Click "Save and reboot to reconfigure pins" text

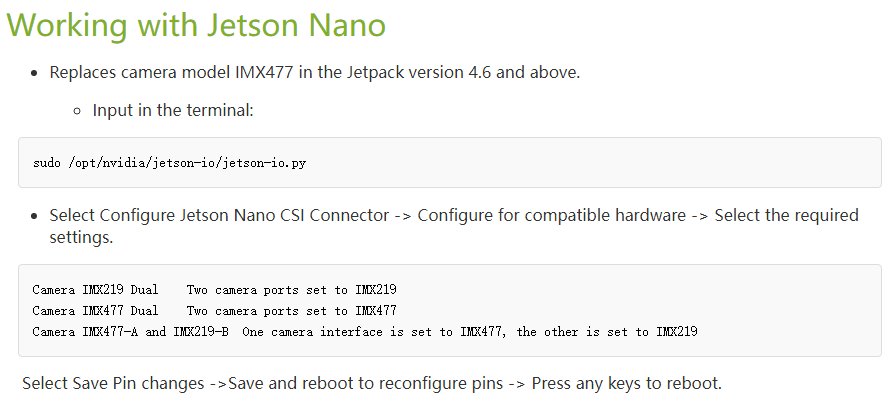[x=366, y=383]
